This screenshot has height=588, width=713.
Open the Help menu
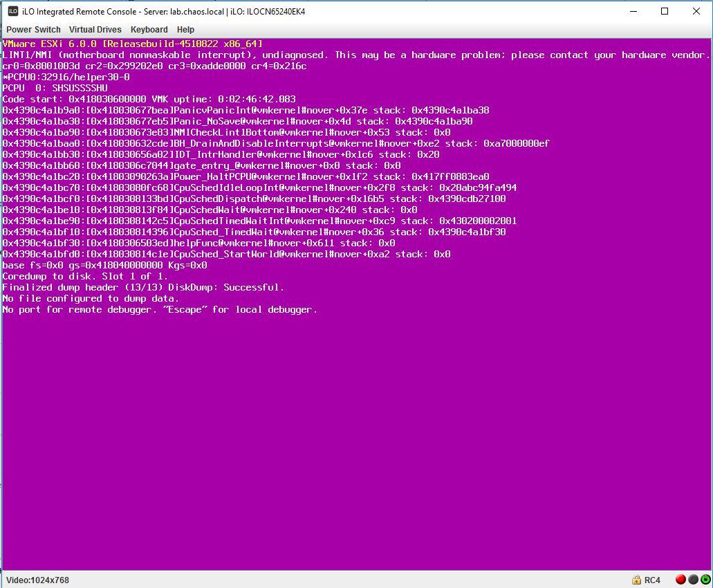pos(185,30)
